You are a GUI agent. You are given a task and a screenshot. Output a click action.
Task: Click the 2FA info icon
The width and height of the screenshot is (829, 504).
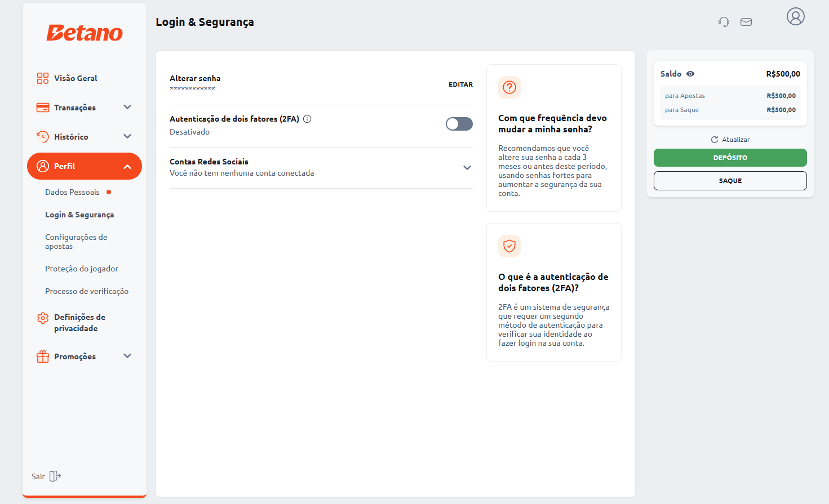[307, 119]
